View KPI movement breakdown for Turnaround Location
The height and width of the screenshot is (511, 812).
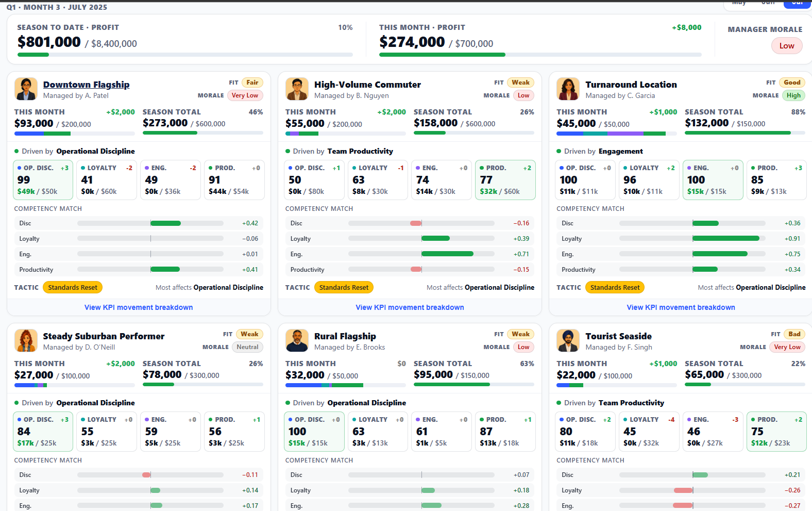pyautogui.click(x=681, y=307)
